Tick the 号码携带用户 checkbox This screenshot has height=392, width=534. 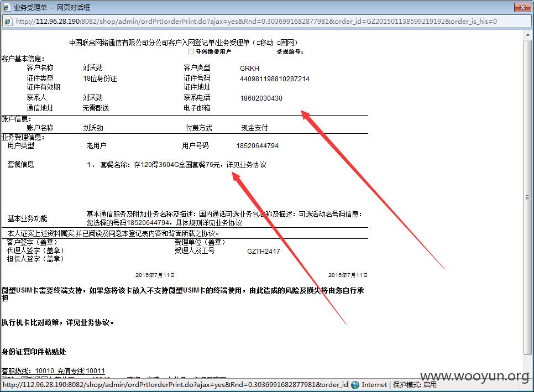(x=191, y=51)
